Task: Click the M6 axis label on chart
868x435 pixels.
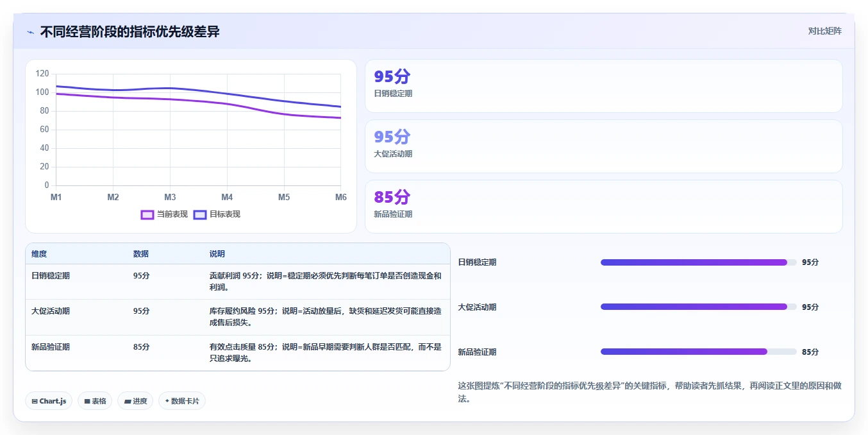Action: tap(340, 197)
